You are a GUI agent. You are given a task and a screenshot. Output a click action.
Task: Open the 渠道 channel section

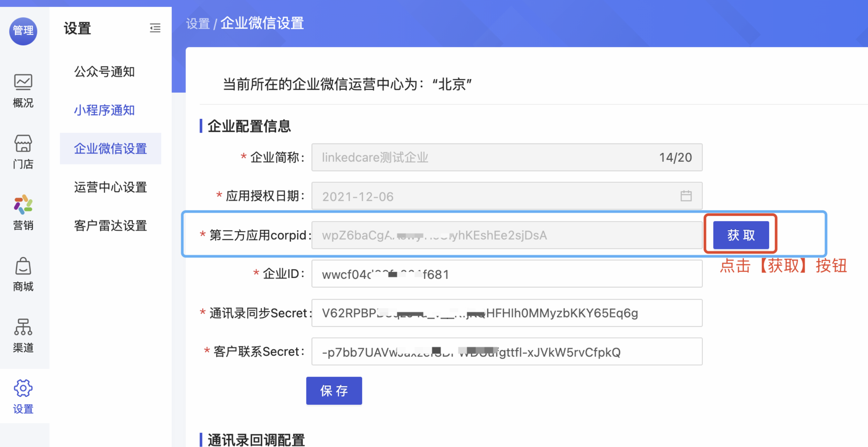pyautogui.click(x=23, y=336)
